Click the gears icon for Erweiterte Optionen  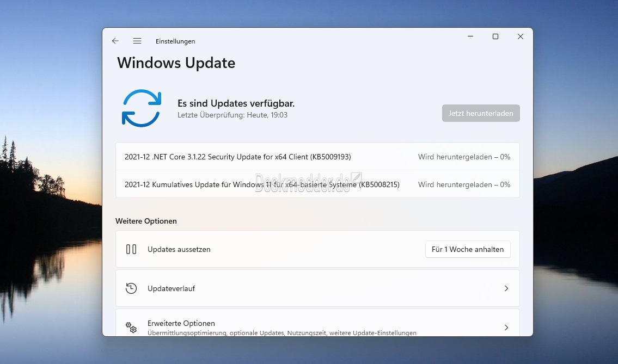click(131, 328)
